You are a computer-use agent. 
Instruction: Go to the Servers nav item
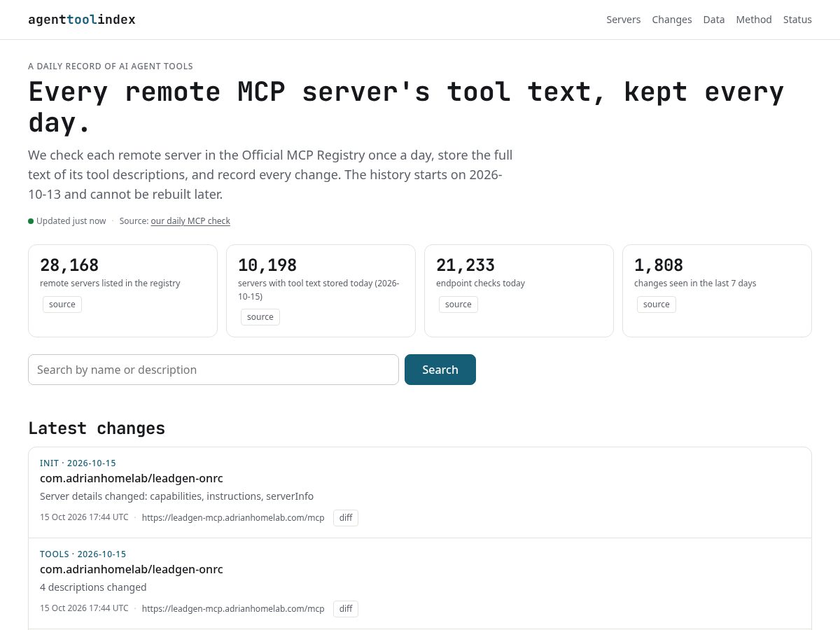(623, 20)
